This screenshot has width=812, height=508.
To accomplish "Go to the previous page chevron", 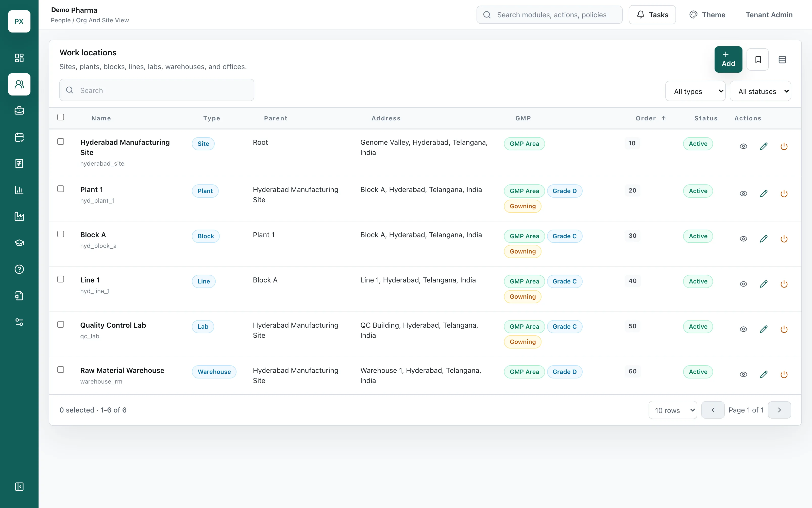I will 713,410.
